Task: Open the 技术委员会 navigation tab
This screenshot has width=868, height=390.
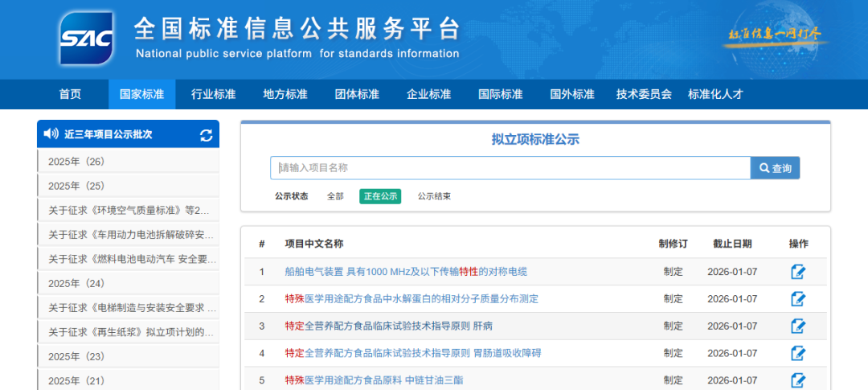Action: 644,94
